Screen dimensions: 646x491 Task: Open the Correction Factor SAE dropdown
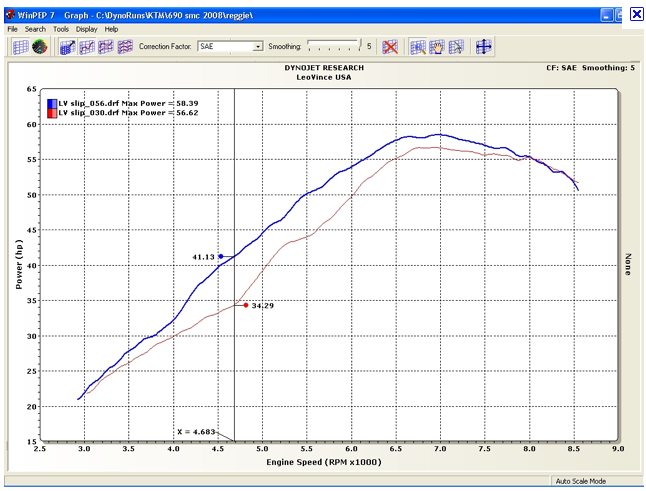pyautogui.click(x=258, y=47)
